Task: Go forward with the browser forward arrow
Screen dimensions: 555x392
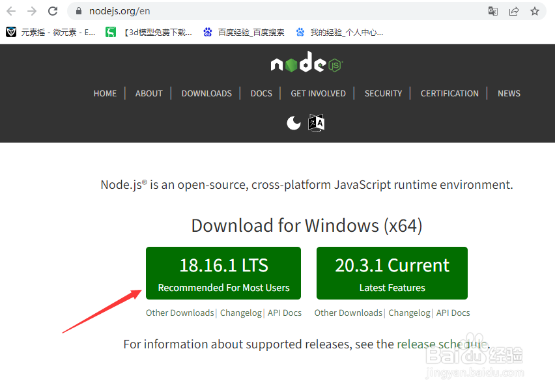Action: 32,11
